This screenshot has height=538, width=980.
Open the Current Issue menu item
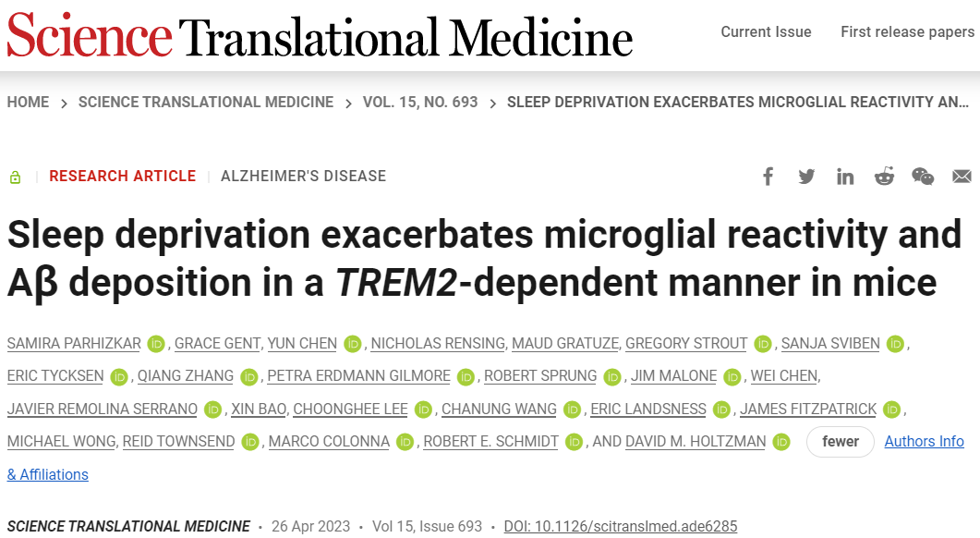click(766, 32)
